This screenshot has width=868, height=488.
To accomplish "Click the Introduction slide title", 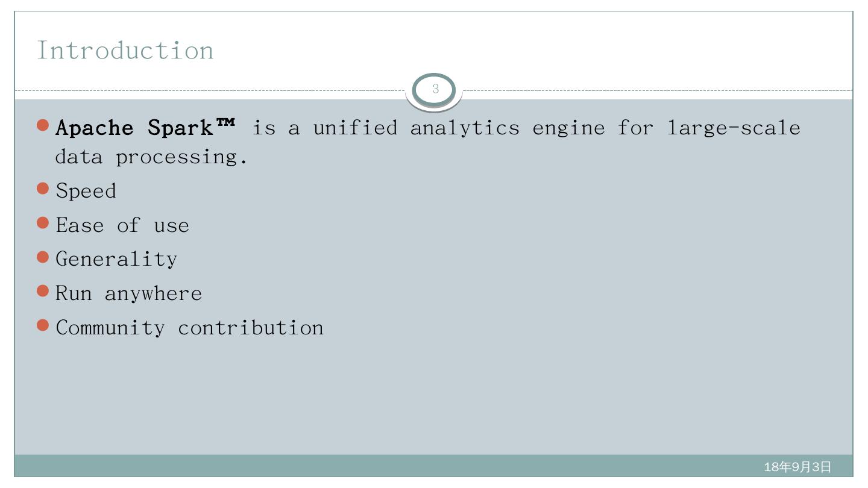I will tap(125, 50).
